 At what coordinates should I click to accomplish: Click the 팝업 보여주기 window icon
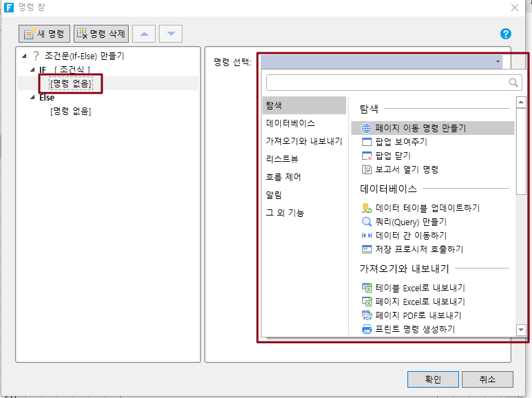[x=367, y=142]
